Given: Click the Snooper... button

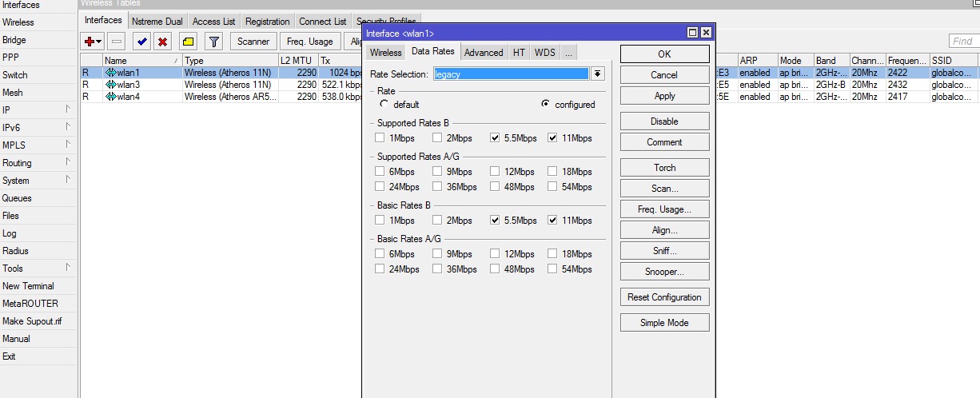Looking at the screenshot, I should 664,272.
